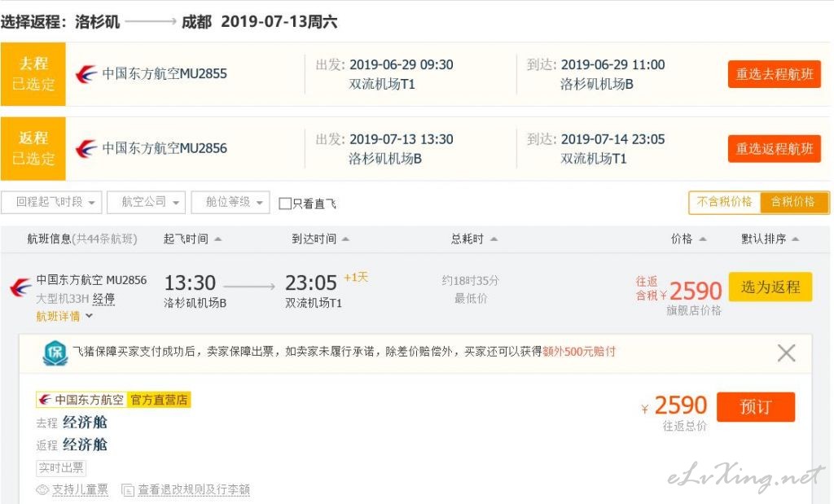The width and height of the screenshot is (834, 504).
Task: Click 支持儿童票 link
Action: coord(80,489)
